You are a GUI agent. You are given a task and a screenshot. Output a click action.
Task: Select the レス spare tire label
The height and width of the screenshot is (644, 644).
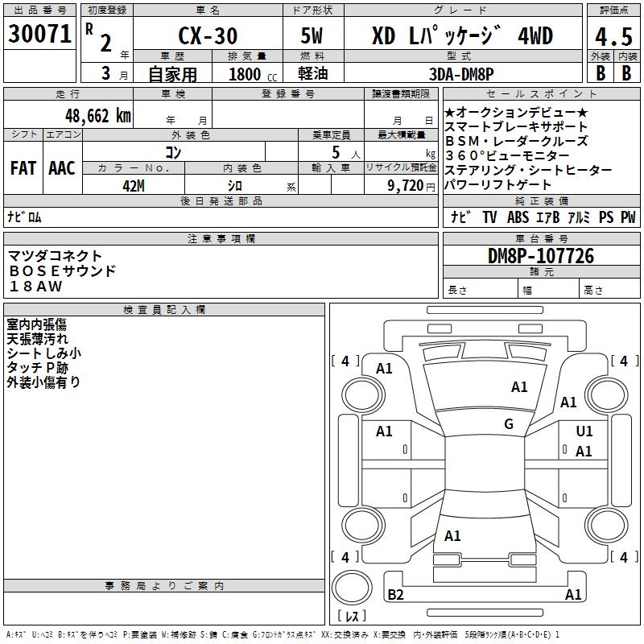[x=352, y=616]
